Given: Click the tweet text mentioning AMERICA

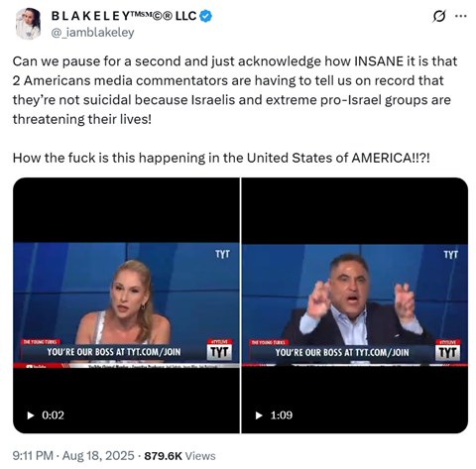Looking at the screenshot, I should click(221, 158).
